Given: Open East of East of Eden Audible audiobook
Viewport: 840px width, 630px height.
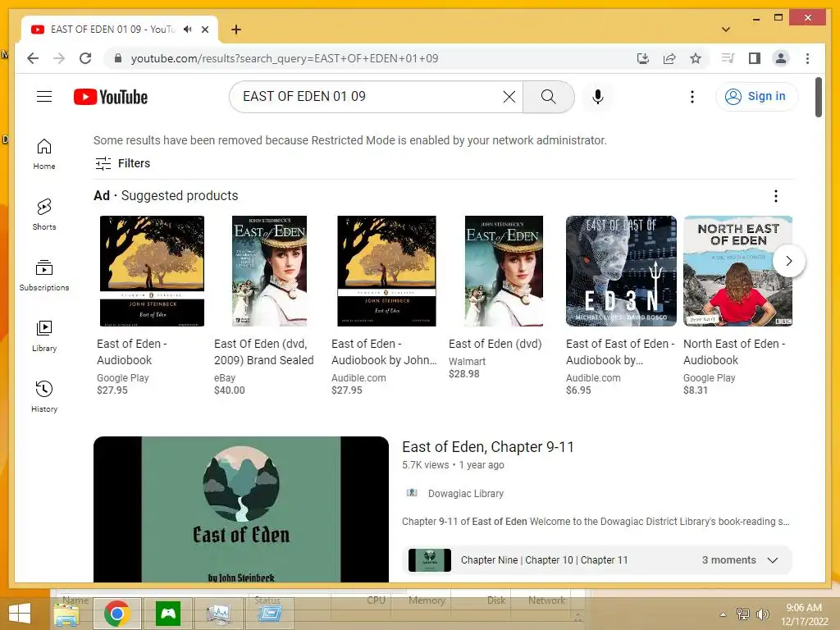Looking at the screenshot, I should pyautogui.click(x=620, y=352).
